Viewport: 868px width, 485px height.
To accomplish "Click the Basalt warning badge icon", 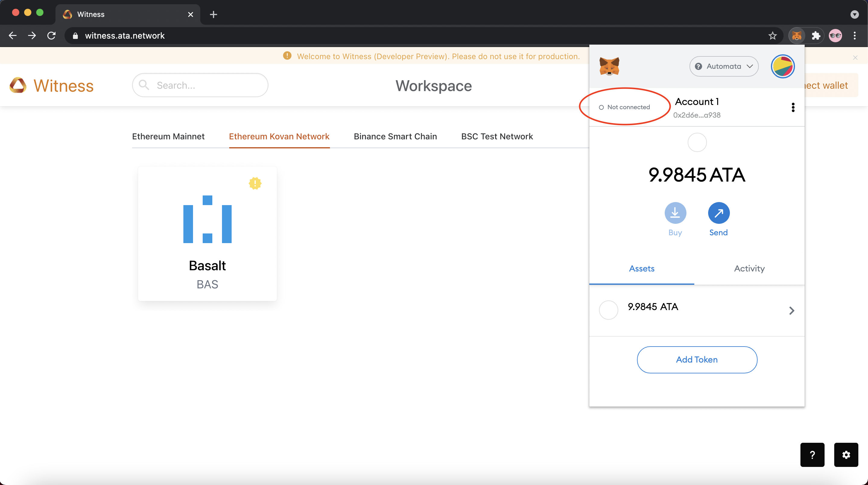I will [255, 183].
